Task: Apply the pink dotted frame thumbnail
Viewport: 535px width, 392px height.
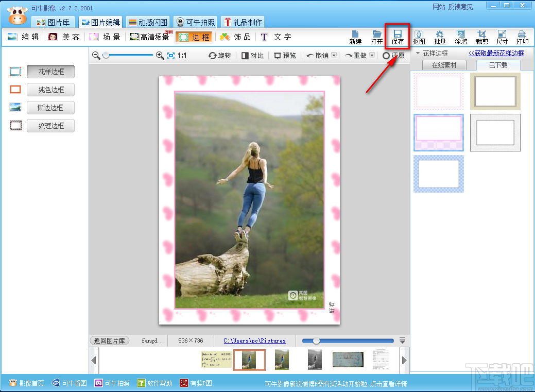Action: click(439, 91)
